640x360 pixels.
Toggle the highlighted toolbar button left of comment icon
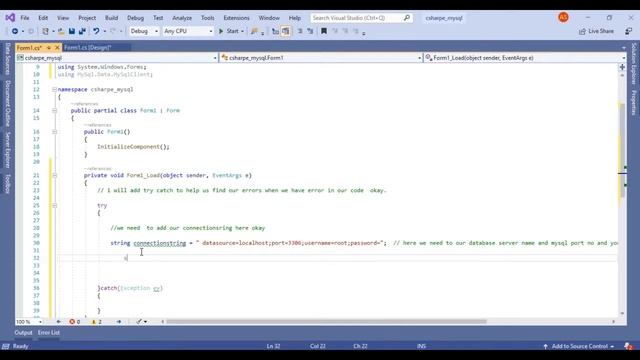[286, 31]
